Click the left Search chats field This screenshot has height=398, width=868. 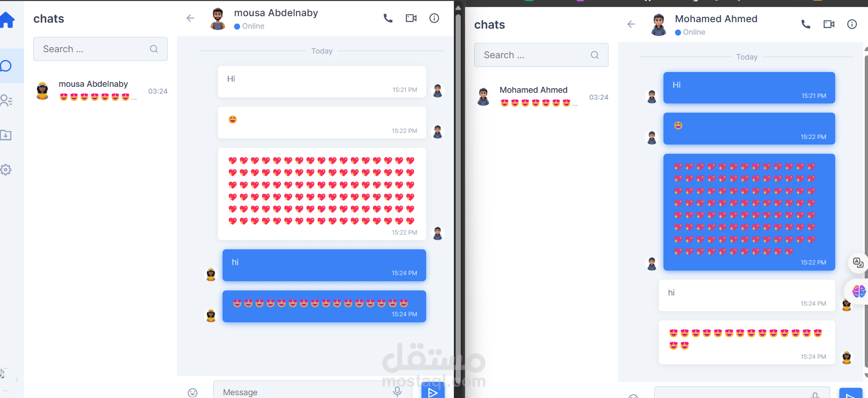tap(100, 49)
